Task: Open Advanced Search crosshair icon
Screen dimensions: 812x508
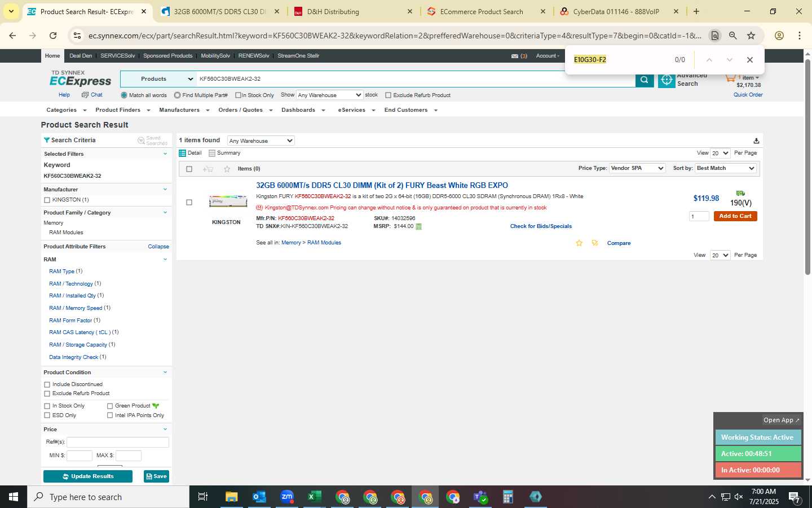Action: tap(667, 80)
